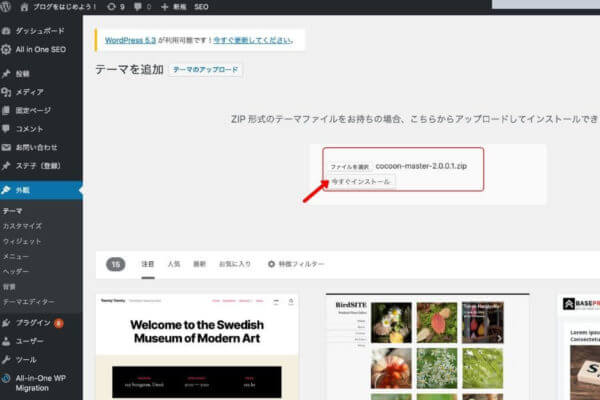Click the テーマのアップロード button
The width and height of the screenshot is (600, 400).
tap(205, 70)
